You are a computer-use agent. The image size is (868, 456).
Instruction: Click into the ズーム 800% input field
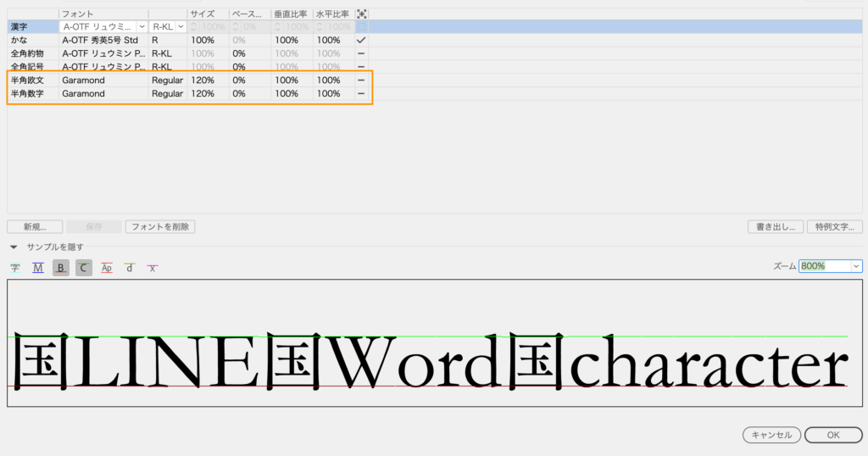coord(823,266)
